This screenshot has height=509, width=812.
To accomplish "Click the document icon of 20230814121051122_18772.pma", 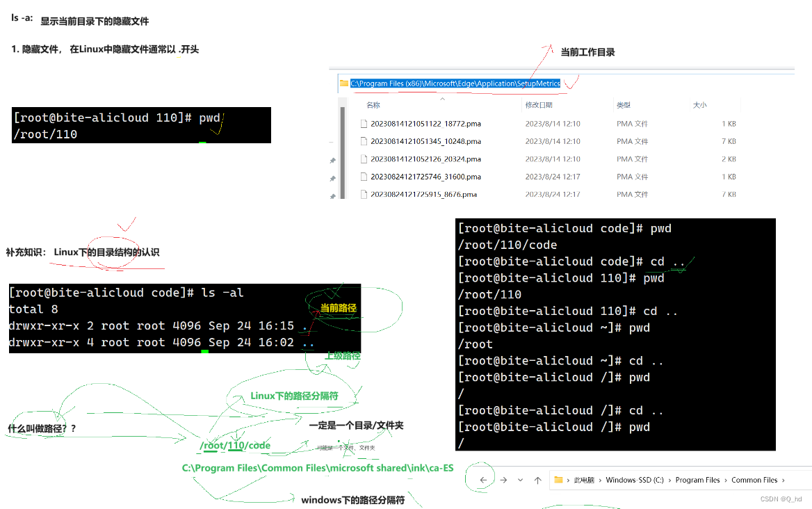I will 364,124.
